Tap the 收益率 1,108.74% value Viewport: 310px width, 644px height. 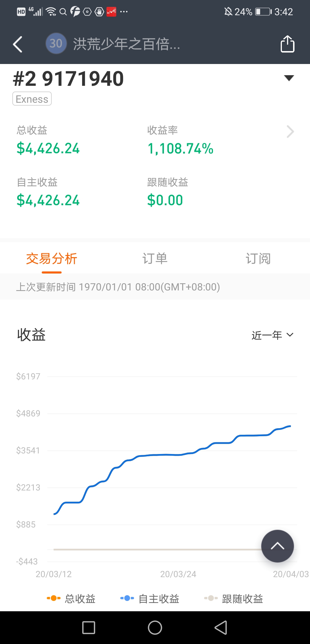[180, 149]
